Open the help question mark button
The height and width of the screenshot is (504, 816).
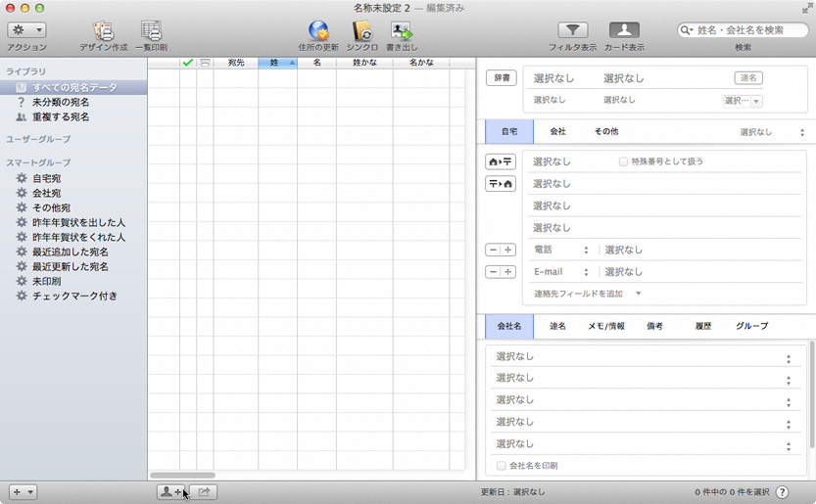783,491
